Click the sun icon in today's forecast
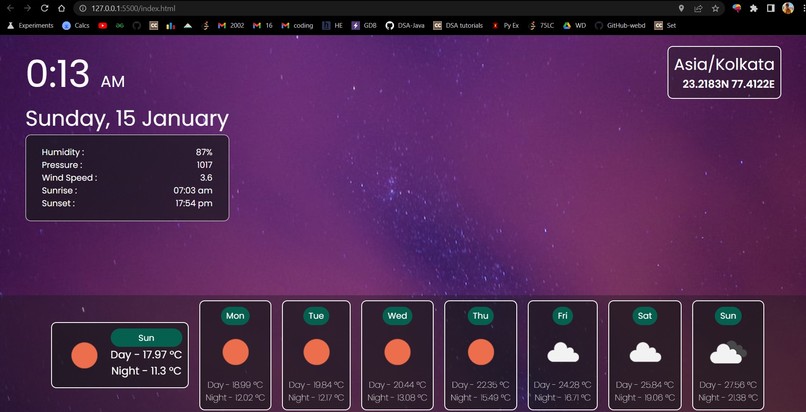Viewport: 806px width, 412px height. tap(84, 355)
